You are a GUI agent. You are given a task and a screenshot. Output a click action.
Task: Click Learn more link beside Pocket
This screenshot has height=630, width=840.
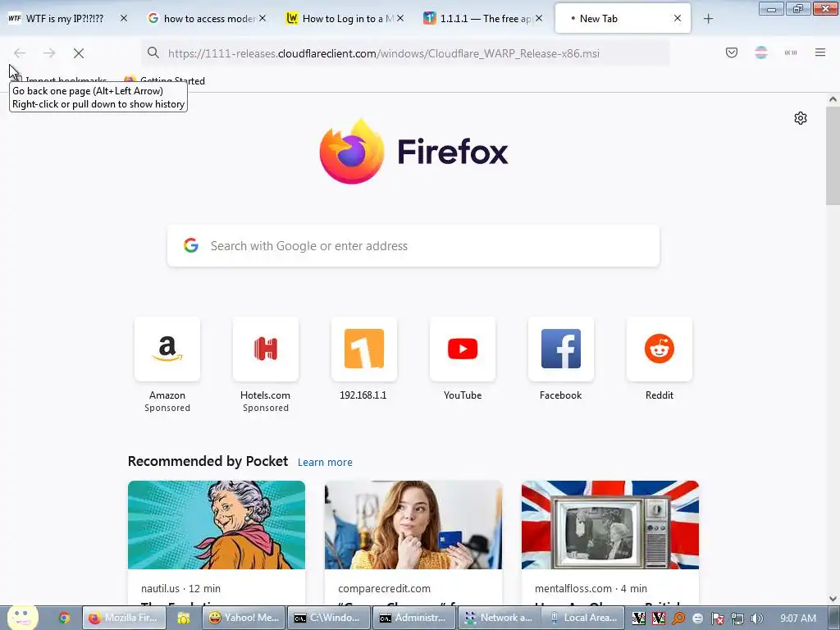(325, 462)
